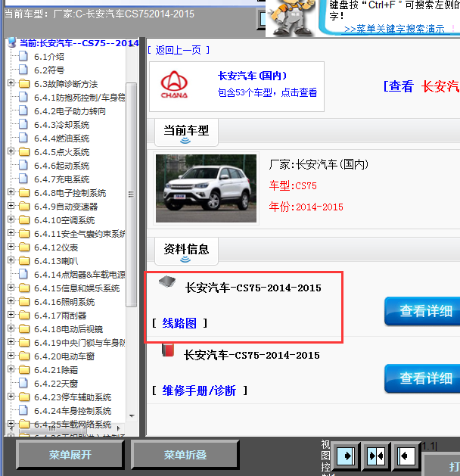The image size is (460, 476).
Task: Click the 菜单折叠 button
Action: (x=185, y=455)
